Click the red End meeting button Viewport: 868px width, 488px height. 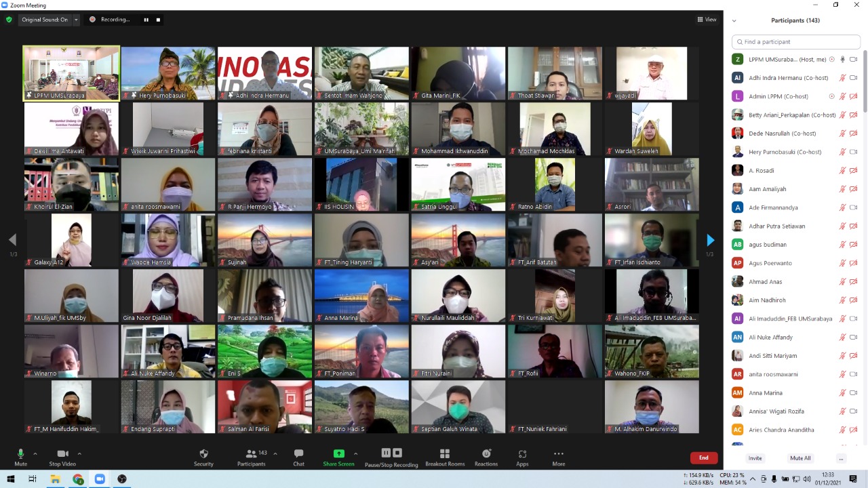click(x=703, y=457)
